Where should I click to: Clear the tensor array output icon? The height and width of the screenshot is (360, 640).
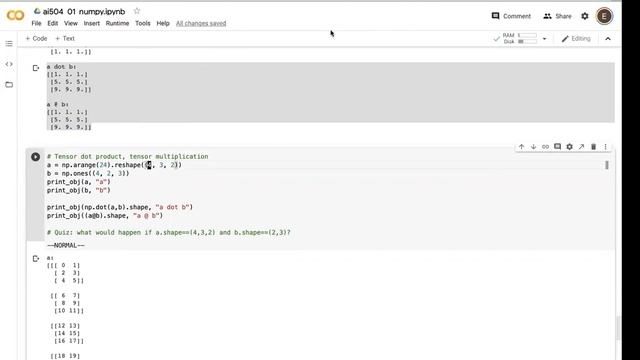[36, 258]
